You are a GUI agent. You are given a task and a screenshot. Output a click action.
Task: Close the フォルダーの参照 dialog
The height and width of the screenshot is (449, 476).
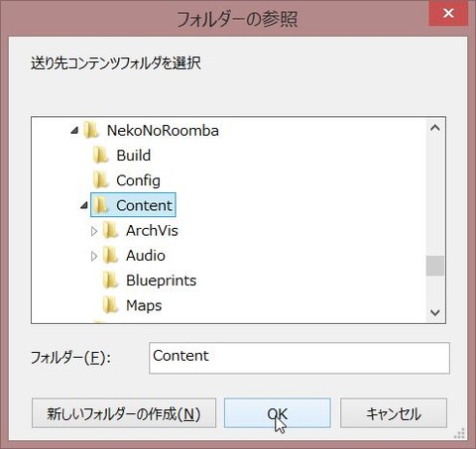tap(448, 13)
